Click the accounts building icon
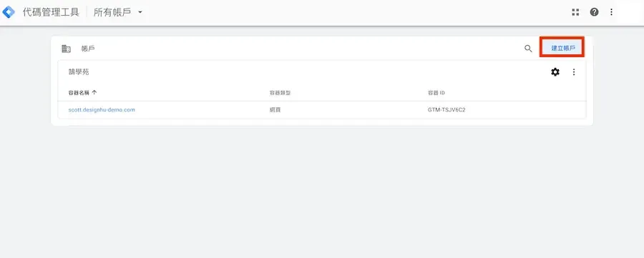The width and height of the screenshot is (644, 258). coord(66,49)
